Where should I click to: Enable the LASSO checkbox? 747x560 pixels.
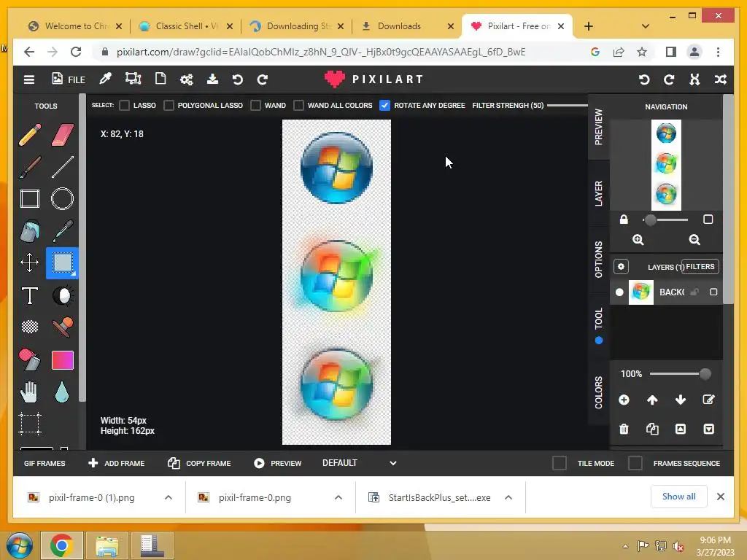click(124, 105)
